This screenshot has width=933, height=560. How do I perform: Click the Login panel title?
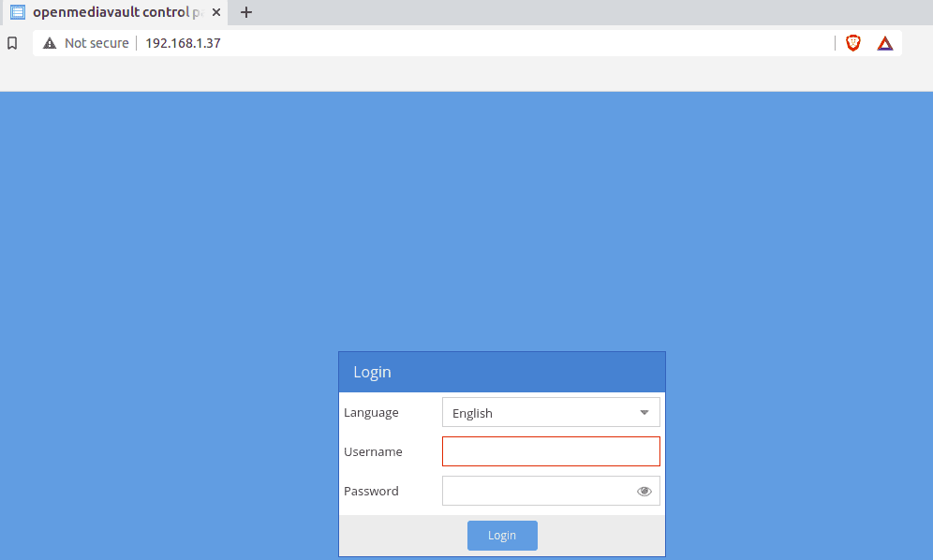(x=372, y=372)
